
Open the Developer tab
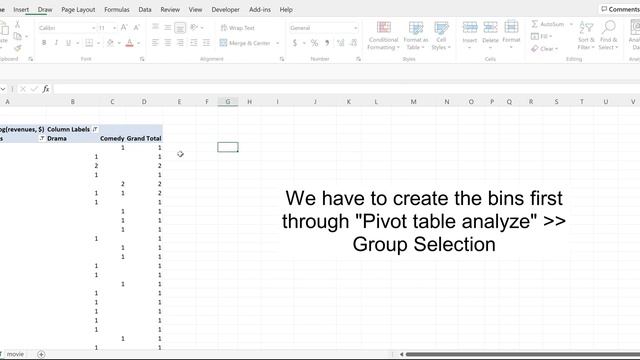(225, 9)
